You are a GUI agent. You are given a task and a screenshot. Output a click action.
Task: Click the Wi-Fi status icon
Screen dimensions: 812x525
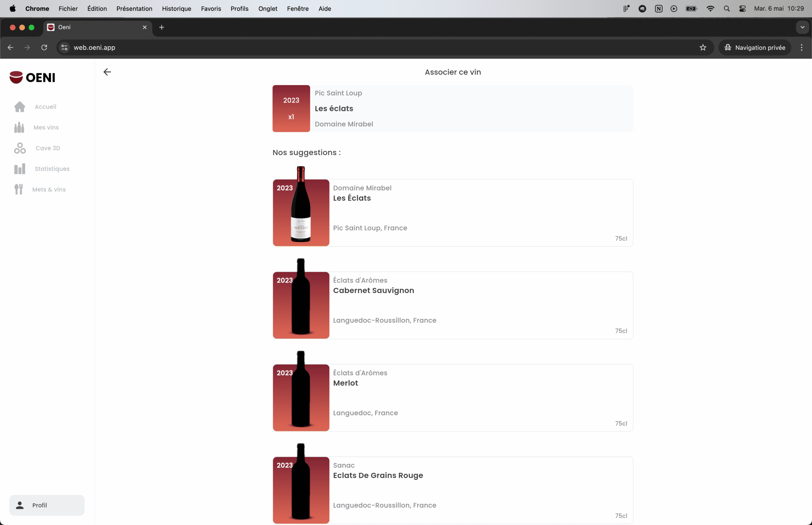click(x=710, y=9)
